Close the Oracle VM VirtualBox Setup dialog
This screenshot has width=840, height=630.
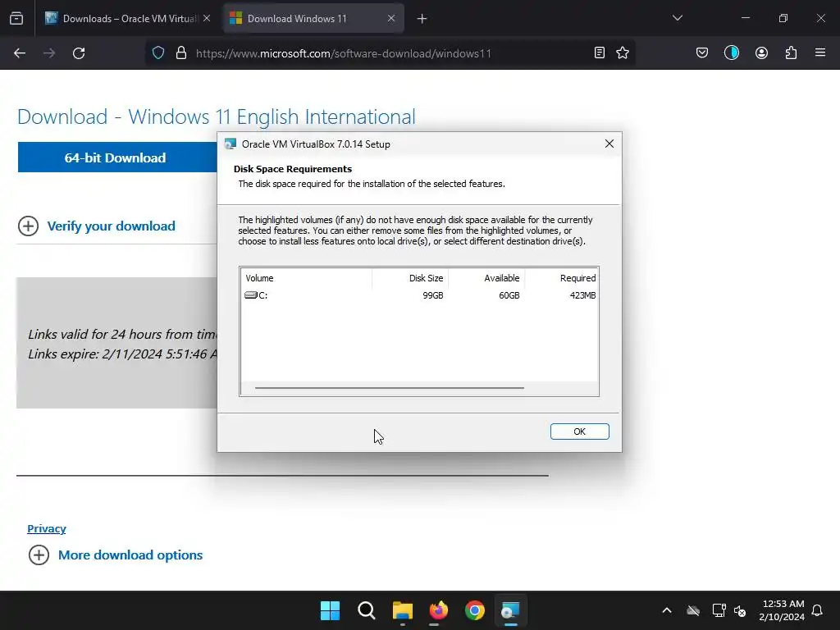609,144
